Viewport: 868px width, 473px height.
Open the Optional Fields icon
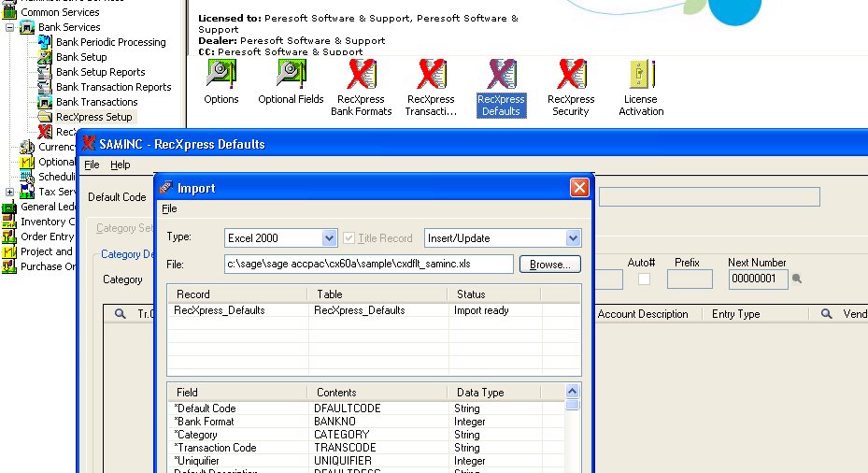coord(291,75)
